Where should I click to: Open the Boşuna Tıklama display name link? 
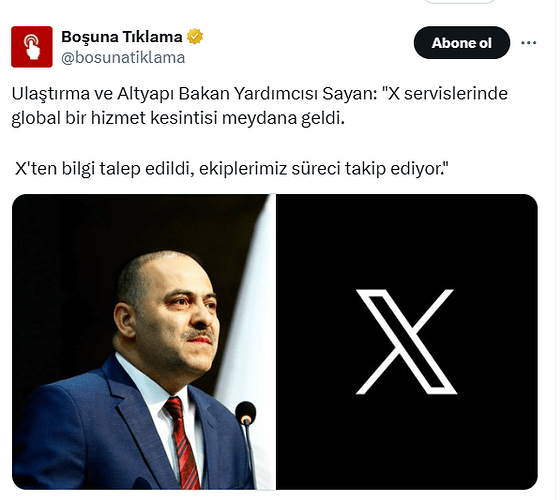pos(122,37)
